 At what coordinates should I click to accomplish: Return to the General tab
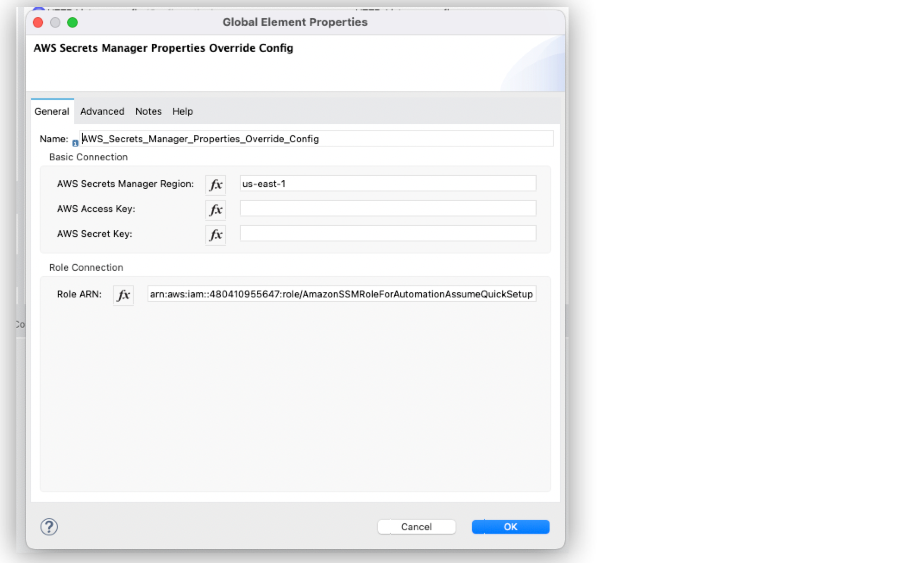(52, 111)
